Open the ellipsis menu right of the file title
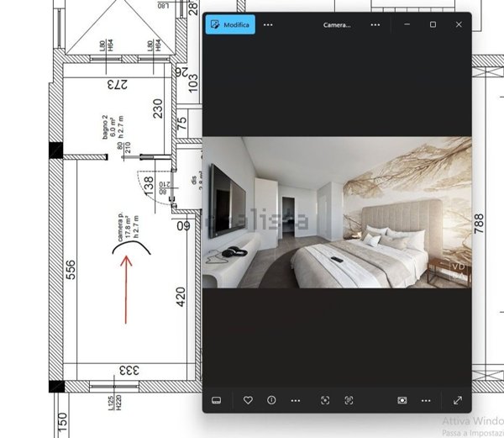This screenshot has width=504, height=438. pos(375,25)
